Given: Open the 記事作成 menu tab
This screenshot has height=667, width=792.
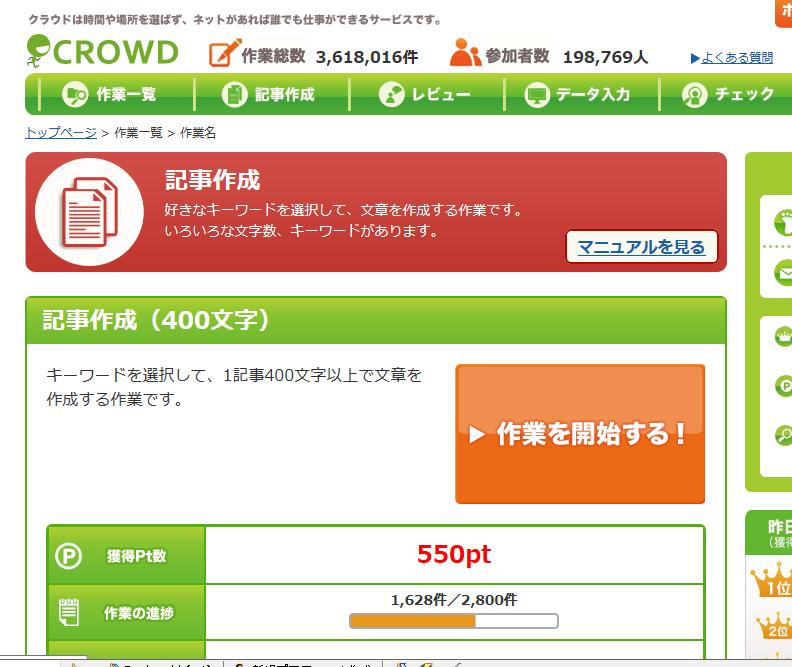Looking at the screenshot, I should (x=268, y=95).
